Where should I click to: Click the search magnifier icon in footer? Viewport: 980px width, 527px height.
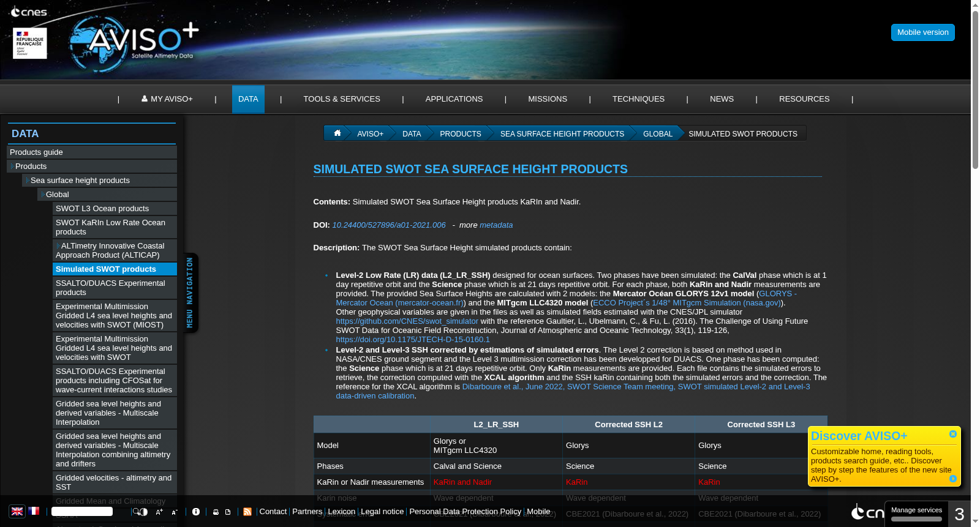click(x=136, y=512)
